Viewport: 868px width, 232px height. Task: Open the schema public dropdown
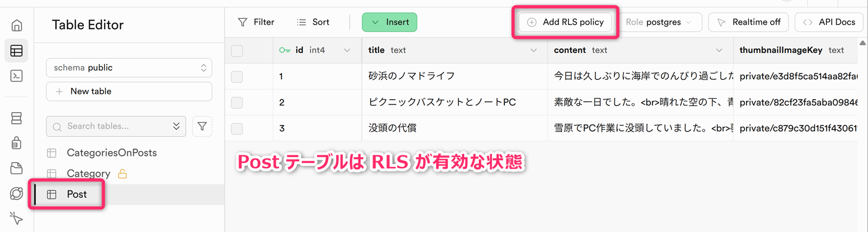tap(129, 67)
